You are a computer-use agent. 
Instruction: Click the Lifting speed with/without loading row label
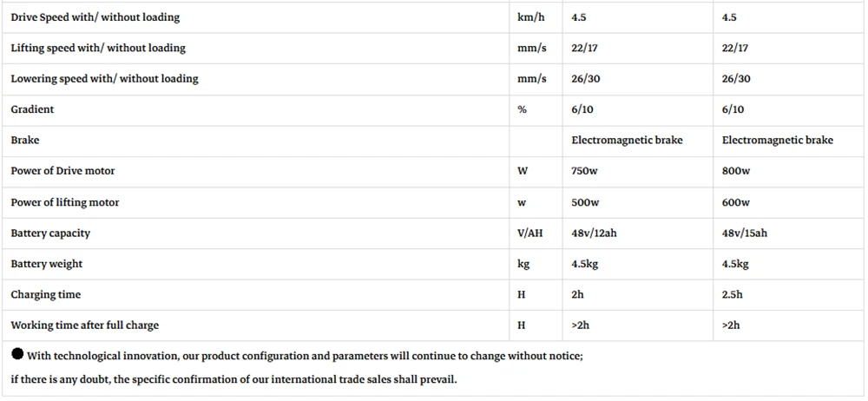(x=98, y=48)
